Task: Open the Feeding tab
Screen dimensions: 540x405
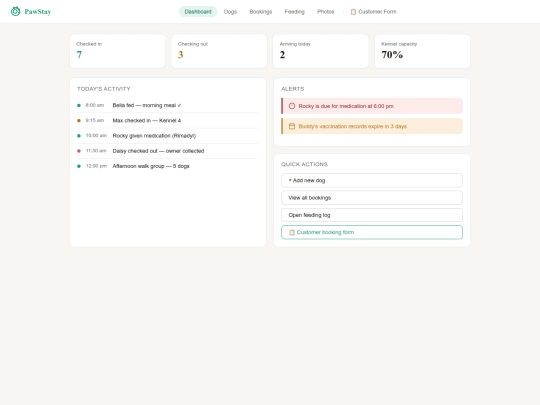Action: pyautogui.click(x=294, y=12)
